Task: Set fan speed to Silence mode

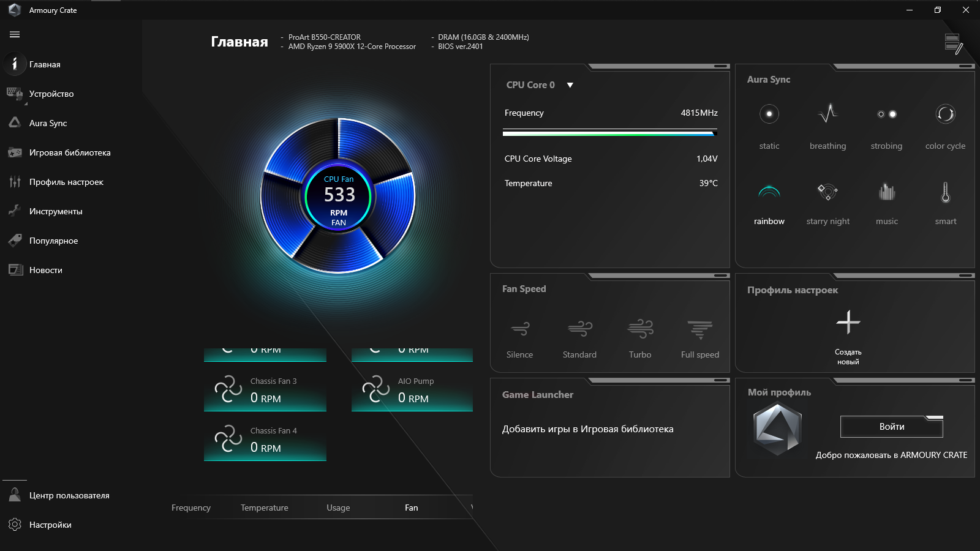Action: [x=519, y=337]
